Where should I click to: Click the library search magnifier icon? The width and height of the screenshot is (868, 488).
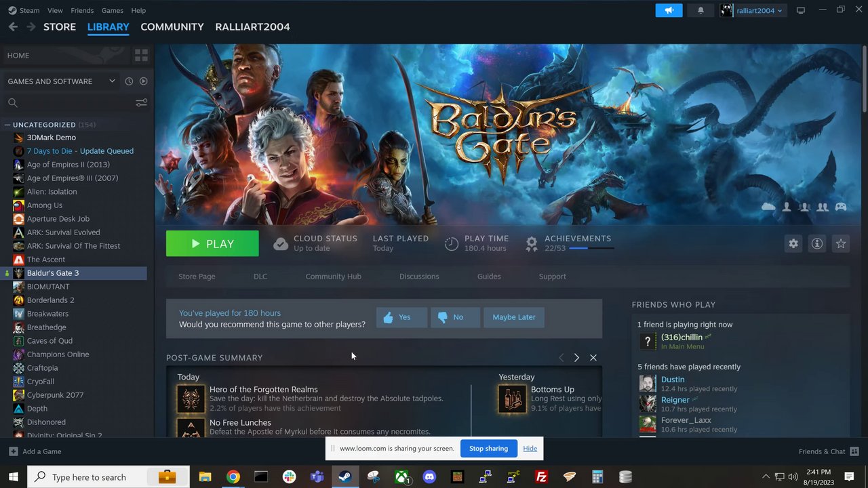click(12, 103)
